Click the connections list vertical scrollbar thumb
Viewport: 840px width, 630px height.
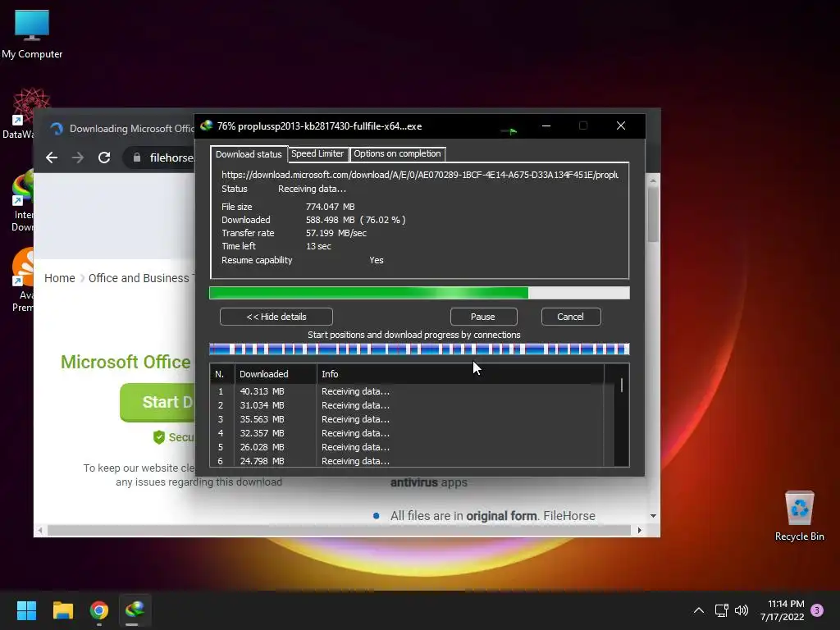(x=622, y=386)
